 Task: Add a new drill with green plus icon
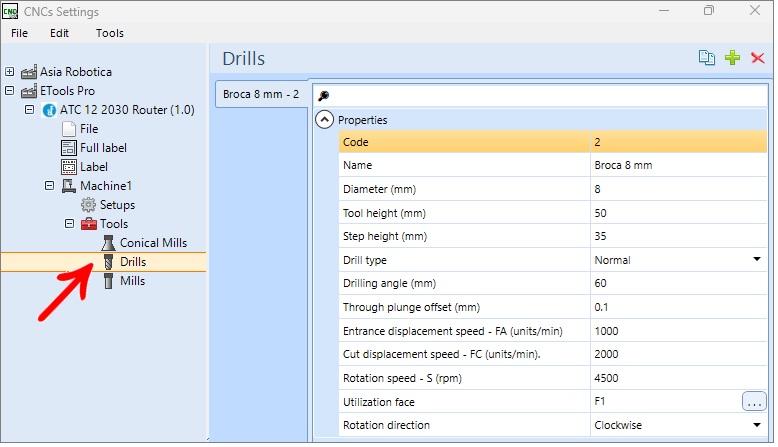coord(732,58)
